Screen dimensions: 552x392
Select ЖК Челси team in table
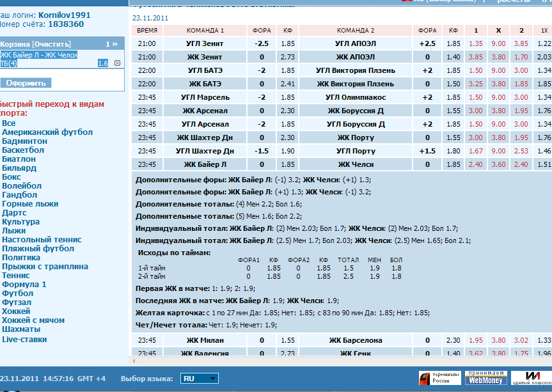356,164
